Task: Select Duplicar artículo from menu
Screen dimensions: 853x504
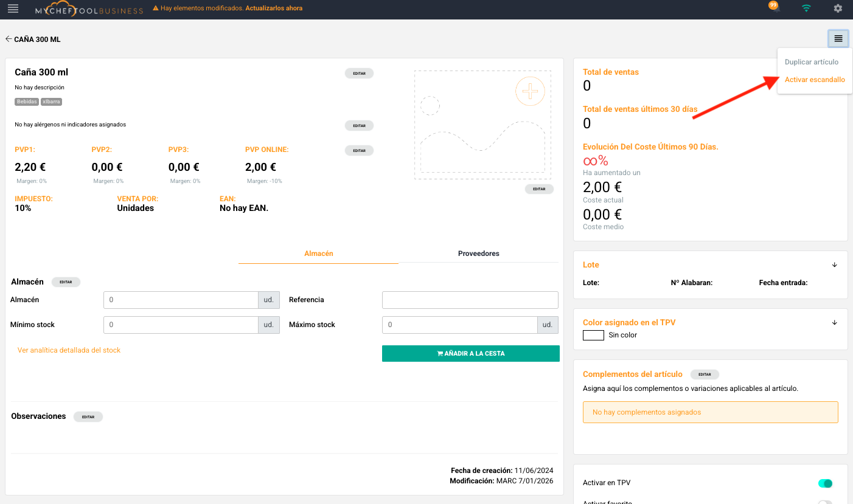Action: 812,62
